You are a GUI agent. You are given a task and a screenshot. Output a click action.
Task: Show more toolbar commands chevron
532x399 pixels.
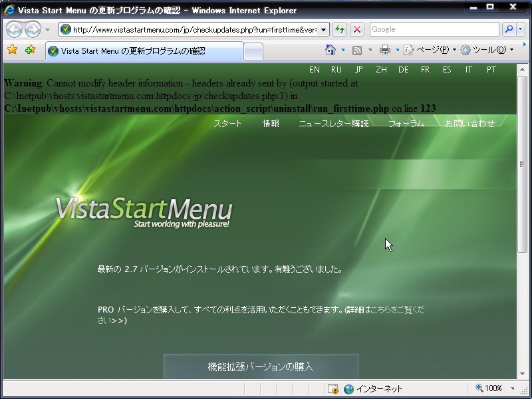tap(524, 45)
